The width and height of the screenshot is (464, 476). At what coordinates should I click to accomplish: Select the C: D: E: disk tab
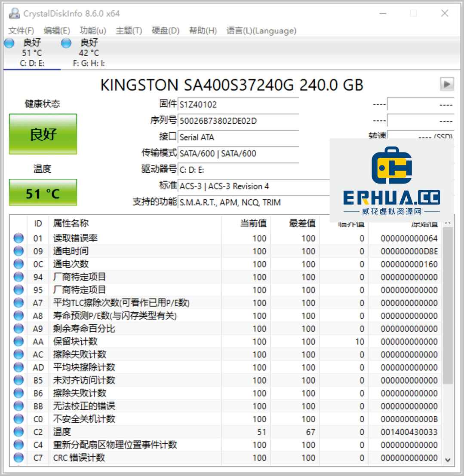coord(32,53)
